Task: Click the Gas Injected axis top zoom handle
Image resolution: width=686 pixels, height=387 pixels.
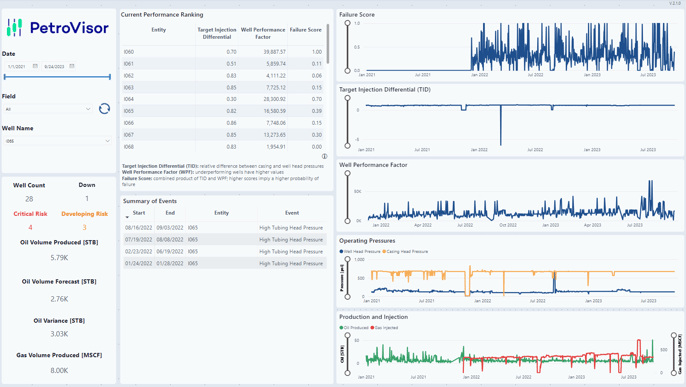Action: pos(674,335)
